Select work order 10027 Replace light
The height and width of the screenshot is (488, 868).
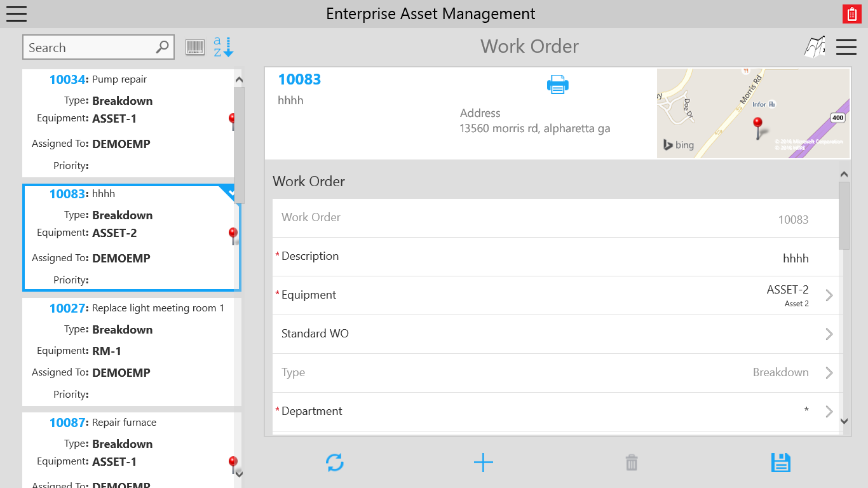click(128, 352)
